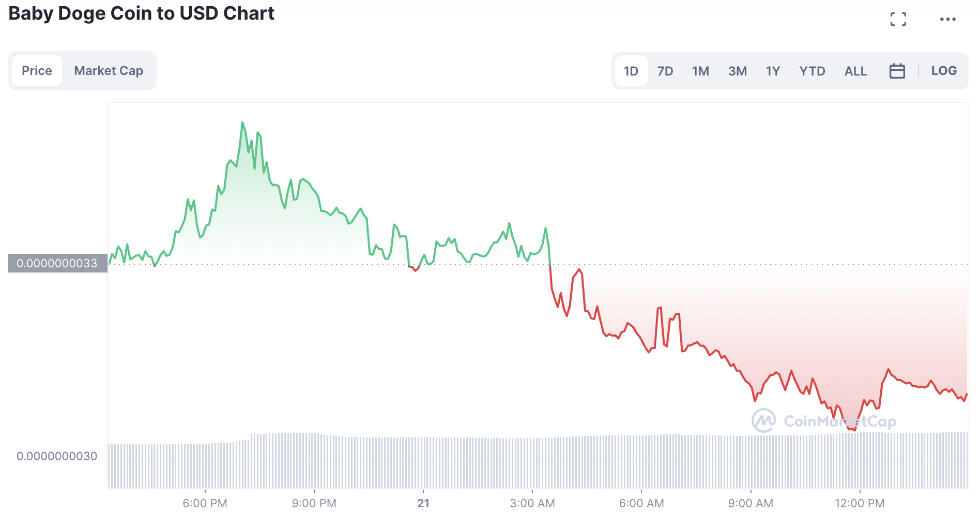
Task: Select the 1Y time range
Action: (x=773, y=71)
